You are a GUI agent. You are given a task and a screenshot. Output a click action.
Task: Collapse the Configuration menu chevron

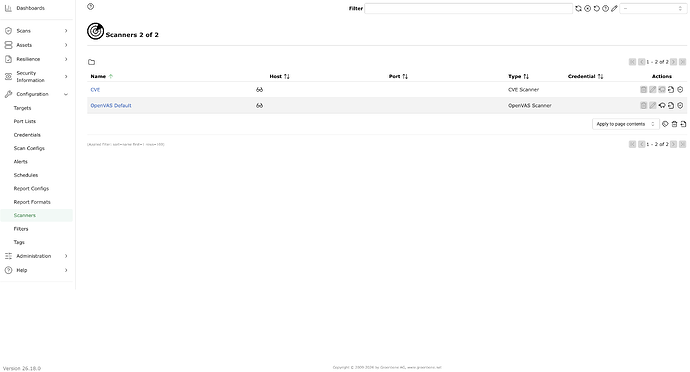click(66, 94)
